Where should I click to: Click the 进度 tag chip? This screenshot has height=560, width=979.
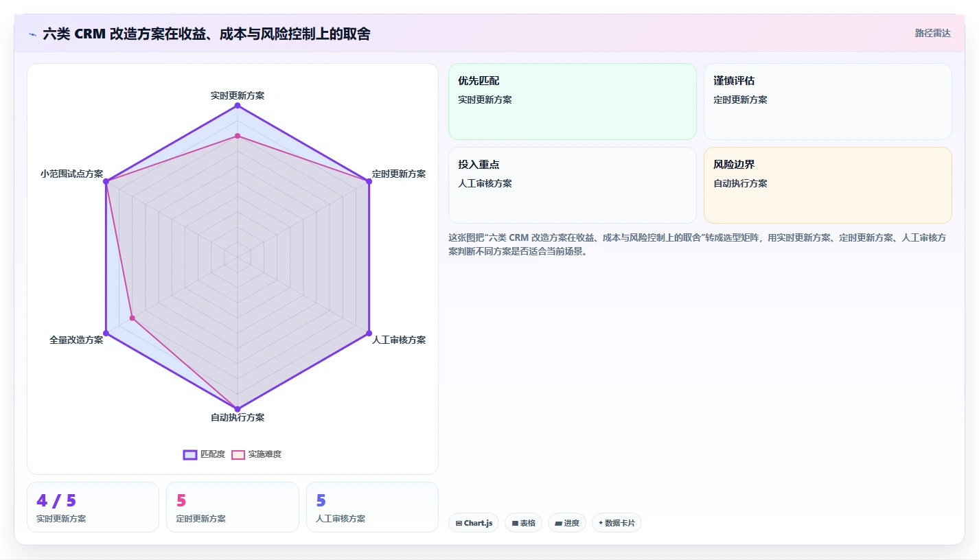pyautogui.click(x=567, y=523)
